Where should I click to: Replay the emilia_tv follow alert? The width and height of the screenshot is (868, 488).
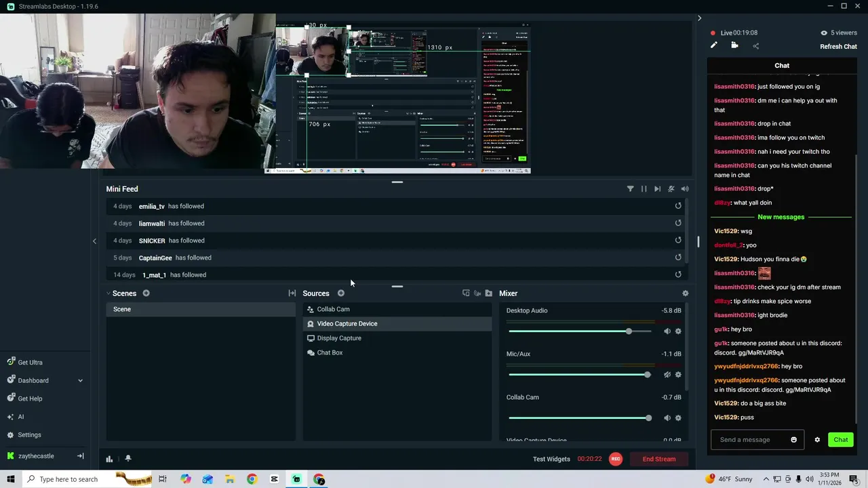[678, 206]
